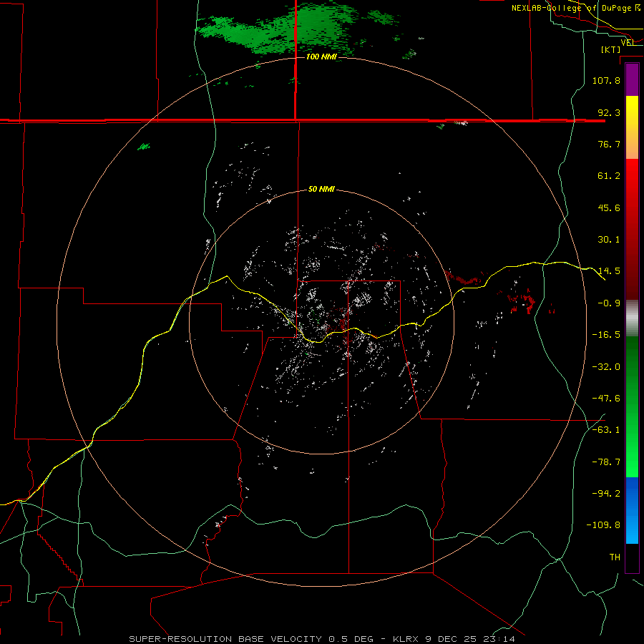Click the -94.2 value on the velocity scale
Image resolution: width=644 pixels, height=644 pixels.
pyautogui.click(x=606, y=494)
